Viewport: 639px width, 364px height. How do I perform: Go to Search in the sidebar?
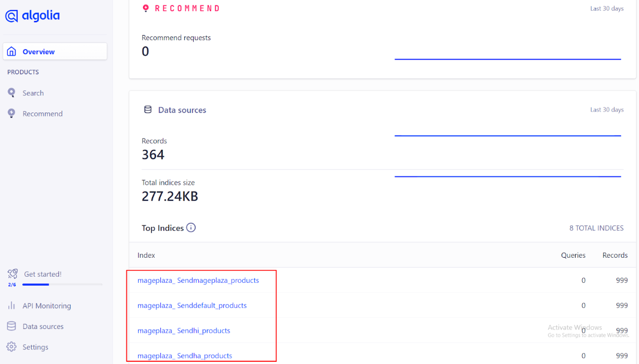[33, 93]
